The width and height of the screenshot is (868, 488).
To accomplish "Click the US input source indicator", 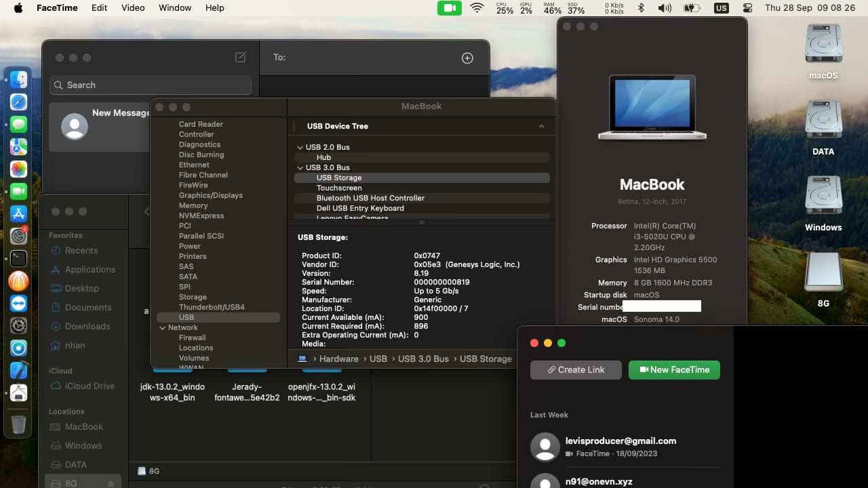I will click(x=721, y=8).
